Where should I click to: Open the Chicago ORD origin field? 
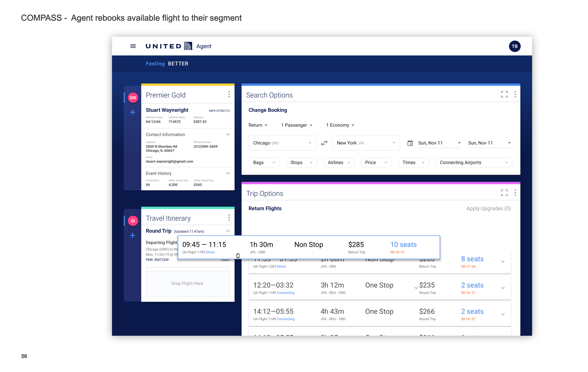[x=282, y=143]
